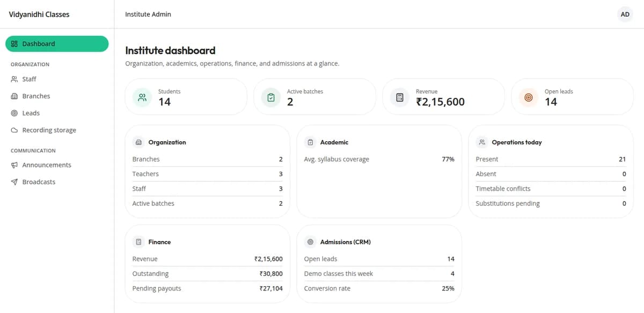The height and width of the screenshot is (313, 644).
Task: Click the Leads target icon in sidebar
Action: [14, 113]
